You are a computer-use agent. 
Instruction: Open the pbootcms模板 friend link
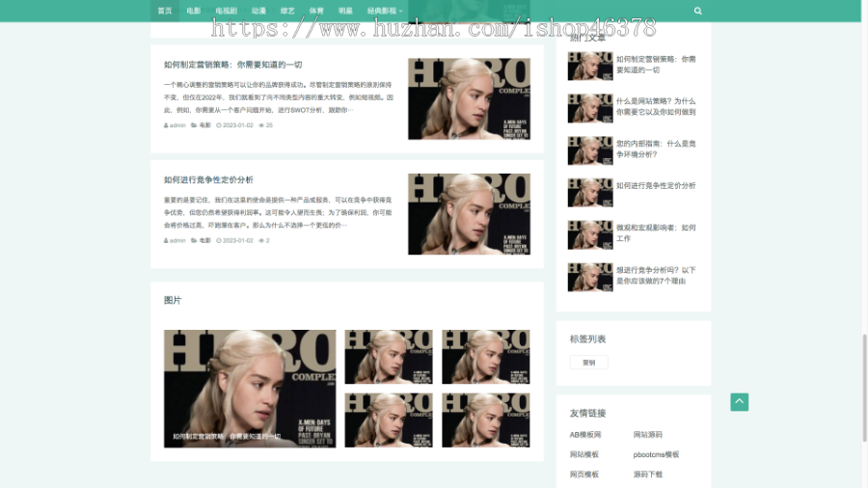pyautogui.click(x=656, y=455)
